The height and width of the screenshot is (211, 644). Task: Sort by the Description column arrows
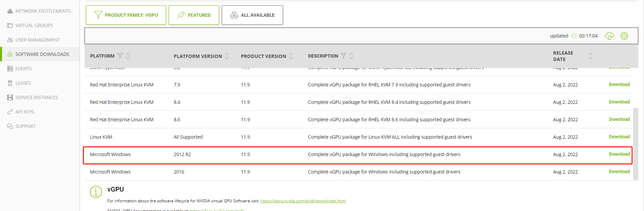(351, 56)
